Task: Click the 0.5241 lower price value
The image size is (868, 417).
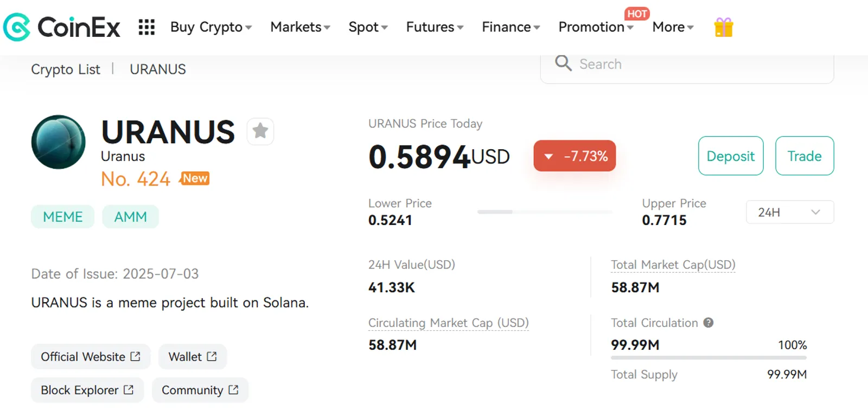Action: pos(390,220)
